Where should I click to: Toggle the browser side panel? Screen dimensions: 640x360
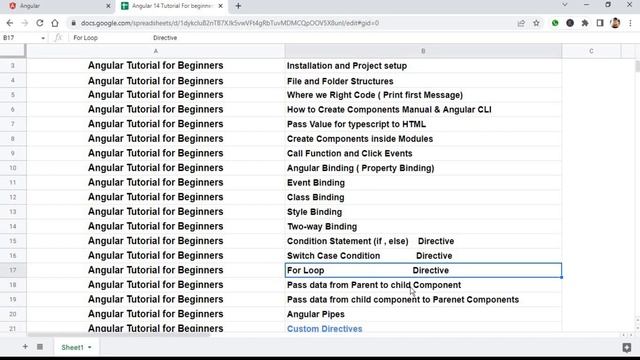(x=600, y=23)
